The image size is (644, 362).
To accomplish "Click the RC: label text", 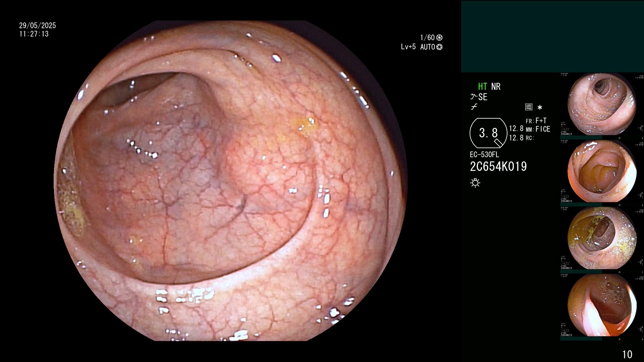I will click(530, 138).
